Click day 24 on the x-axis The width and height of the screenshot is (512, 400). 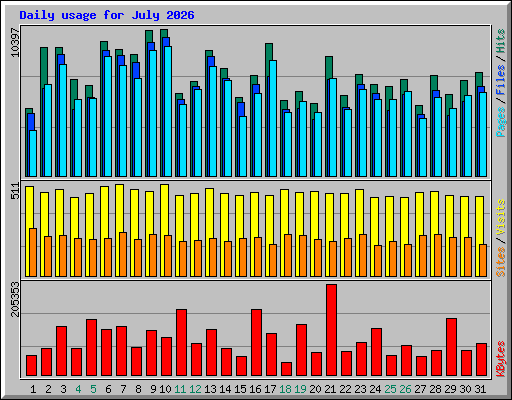click(x=375, y=389)
